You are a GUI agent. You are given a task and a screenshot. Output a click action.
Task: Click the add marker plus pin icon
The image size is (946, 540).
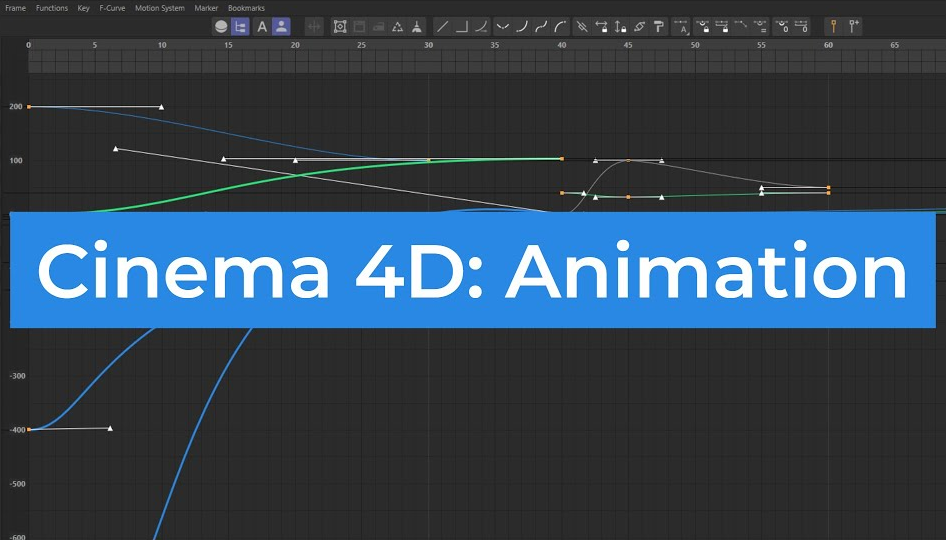click(x=853, y=27)
